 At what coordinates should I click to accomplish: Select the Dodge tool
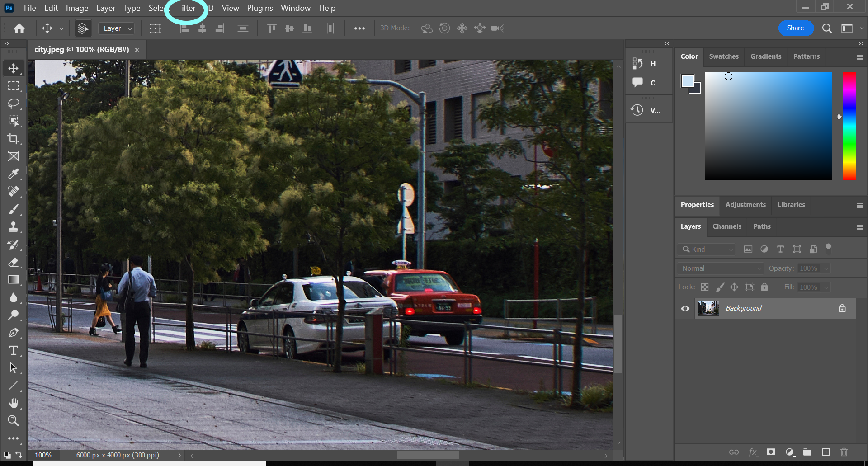coord(13,315)
